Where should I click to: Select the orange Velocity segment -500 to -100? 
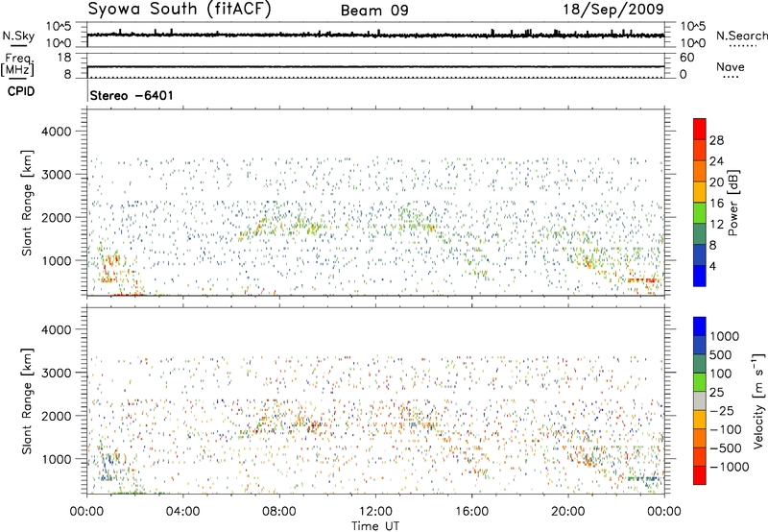pyautogui.click(x=700, y=438)
